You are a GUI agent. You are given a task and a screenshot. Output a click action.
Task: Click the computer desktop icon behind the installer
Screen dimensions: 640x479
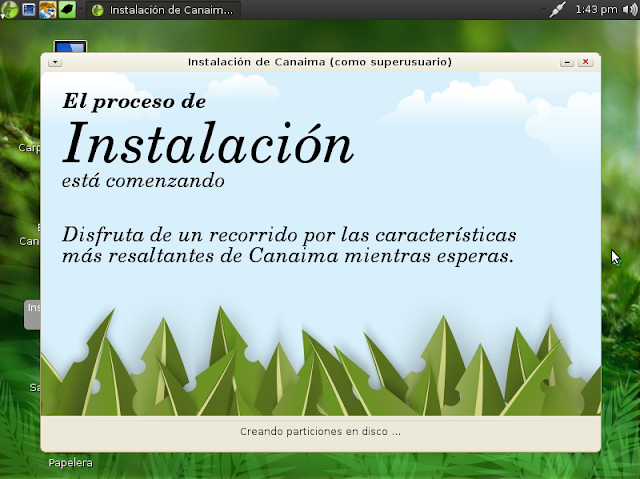click(70, 46)
